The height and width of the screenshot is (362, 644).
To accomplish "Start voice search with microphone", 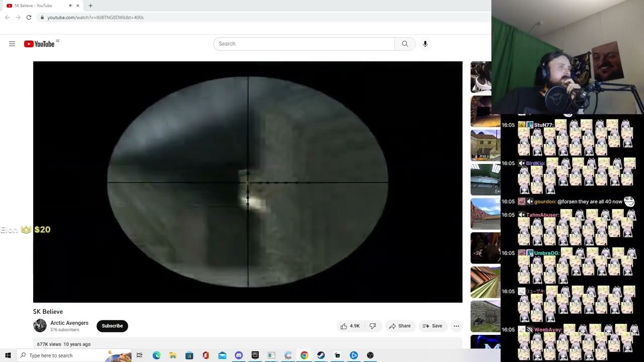I will tap(425, 44).
